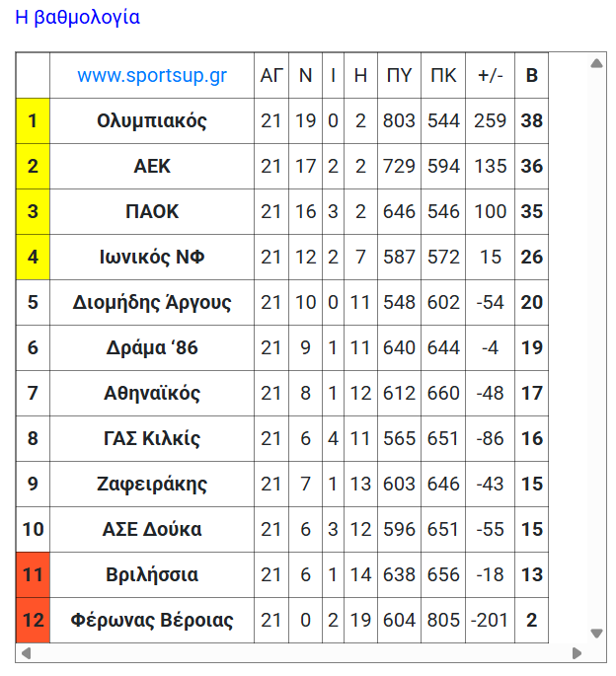Click the ΑΓ column header
616x676 pixels.
[x=271, y=76]
